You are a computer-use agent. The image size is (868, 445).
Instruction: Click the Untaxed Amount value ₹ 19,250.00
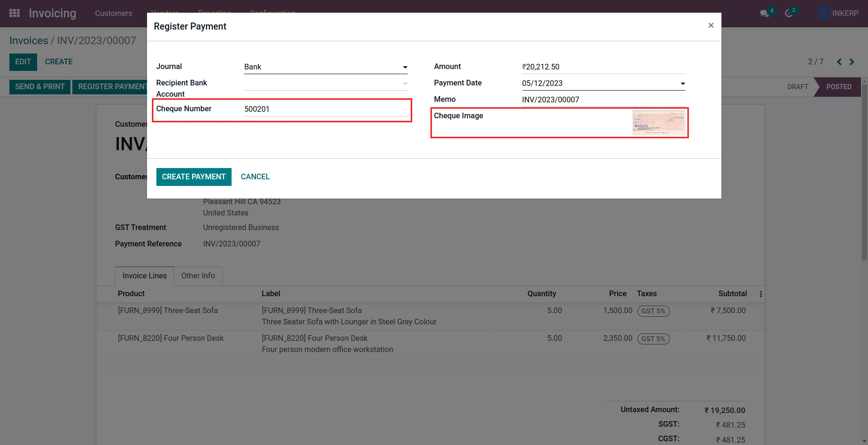click(x=725, y=410)
